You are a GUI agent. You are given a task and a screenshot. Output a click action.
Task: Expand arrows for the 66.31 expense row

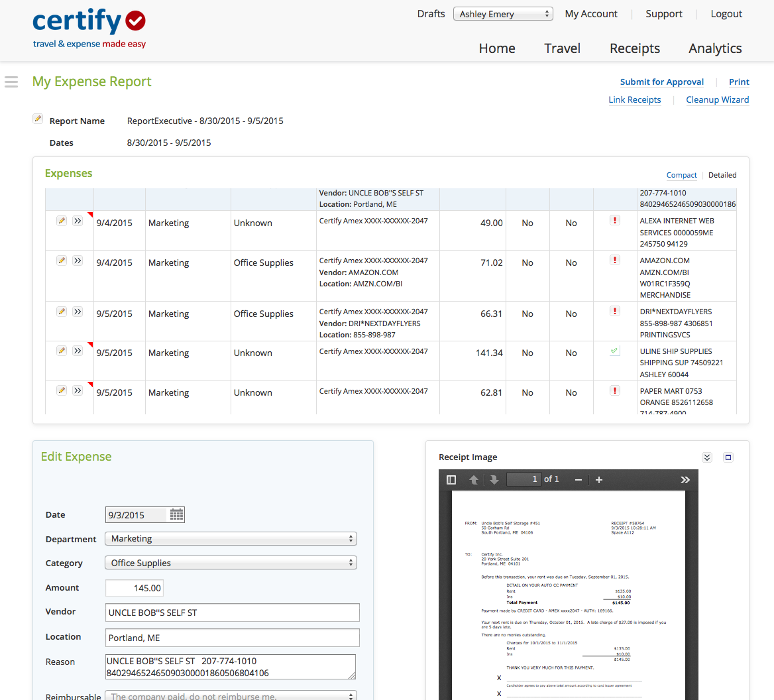(78, 312)
